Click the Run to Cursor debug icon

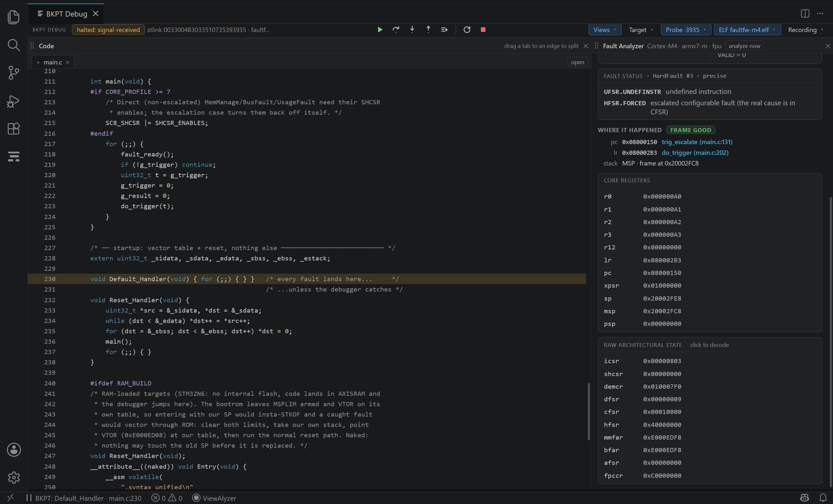point(445,30)
